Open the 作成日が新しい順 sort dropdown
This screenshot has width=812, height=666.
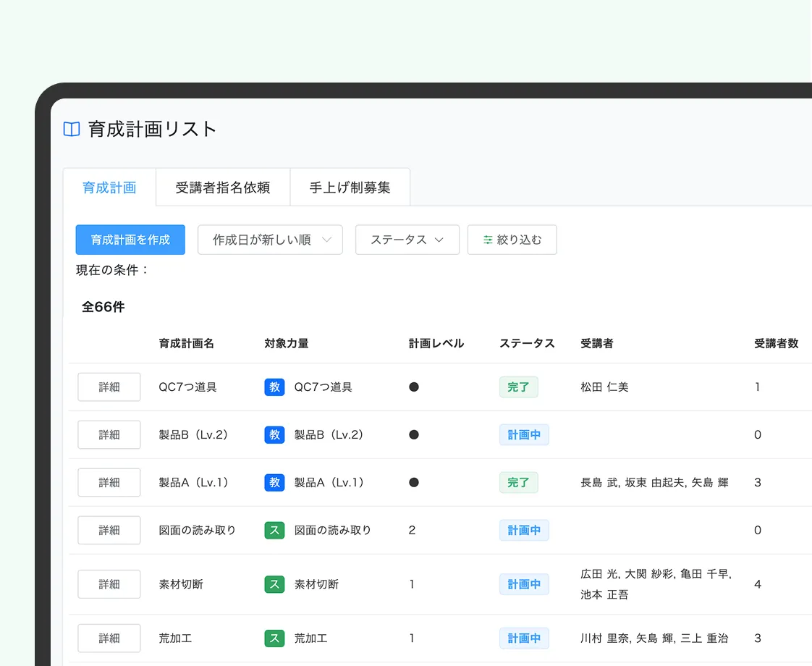[270, 240]
